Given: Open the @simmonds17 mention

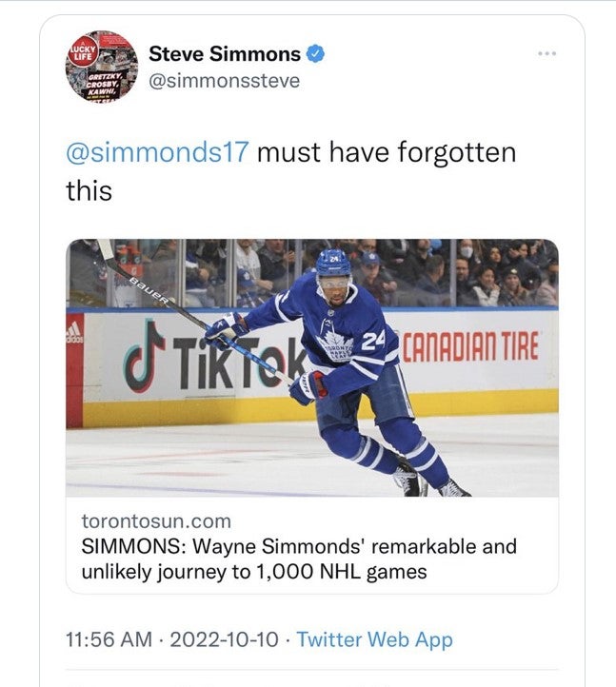Looking at the screenshot, I should pos(158,152).
